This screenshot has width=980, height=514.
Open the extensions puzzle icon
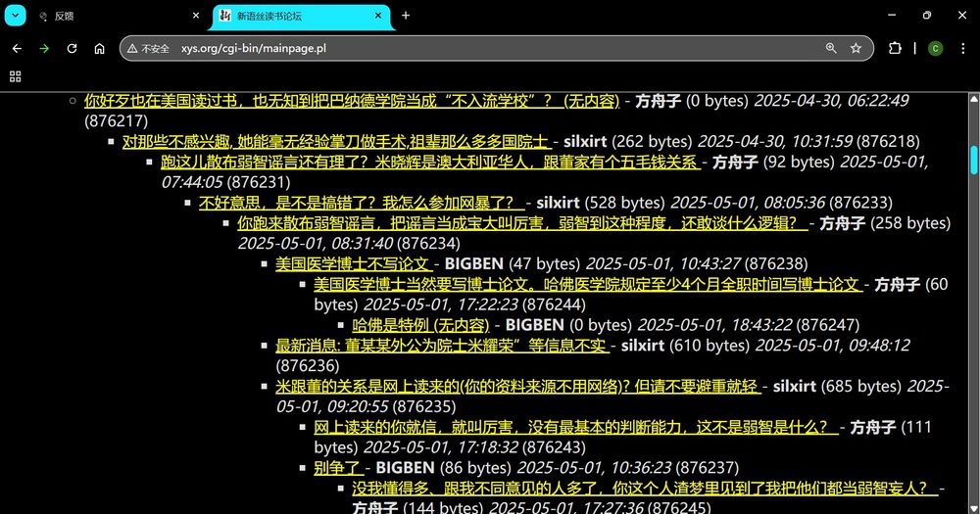point(895,48)
